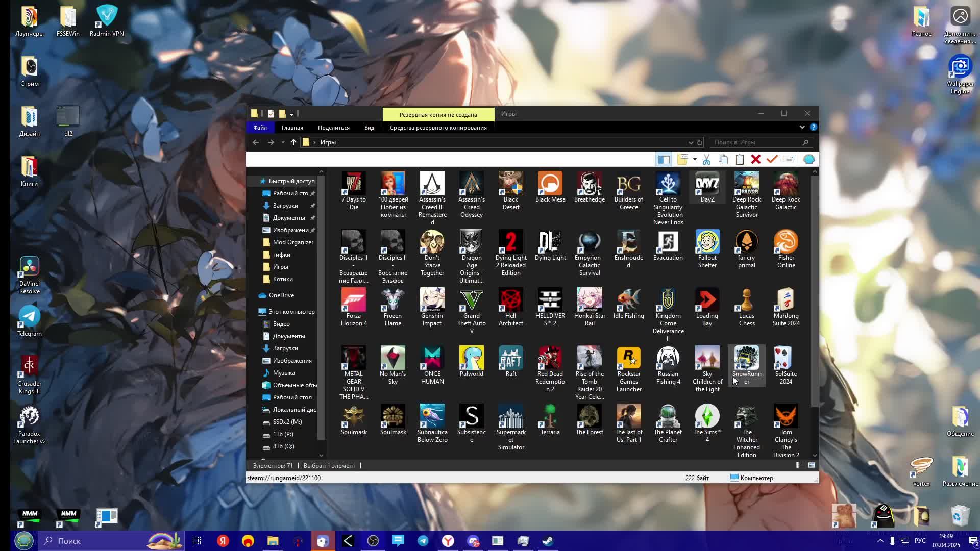980x551 pixels.
Task: Click the red X delete icon
Action: point(756,160)
